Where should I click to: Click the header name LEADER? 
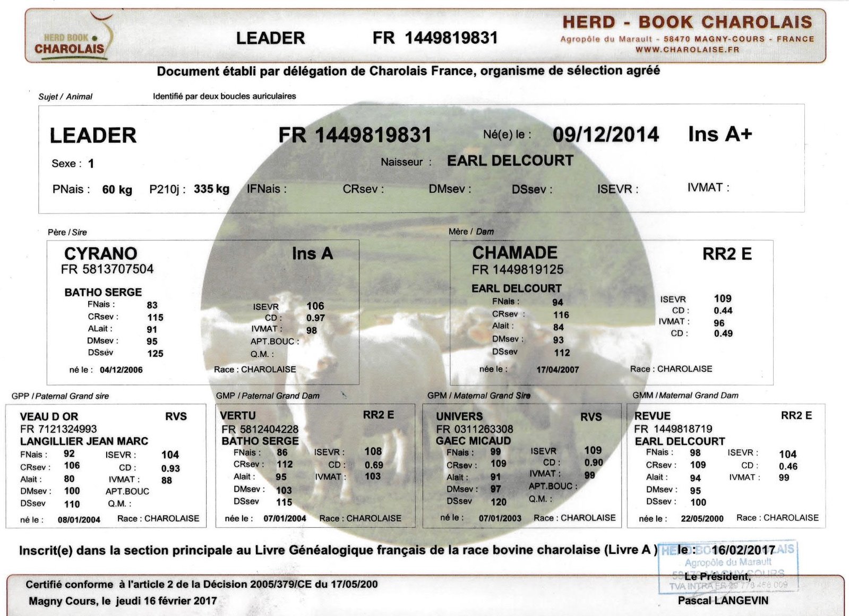tap(270, 38)
